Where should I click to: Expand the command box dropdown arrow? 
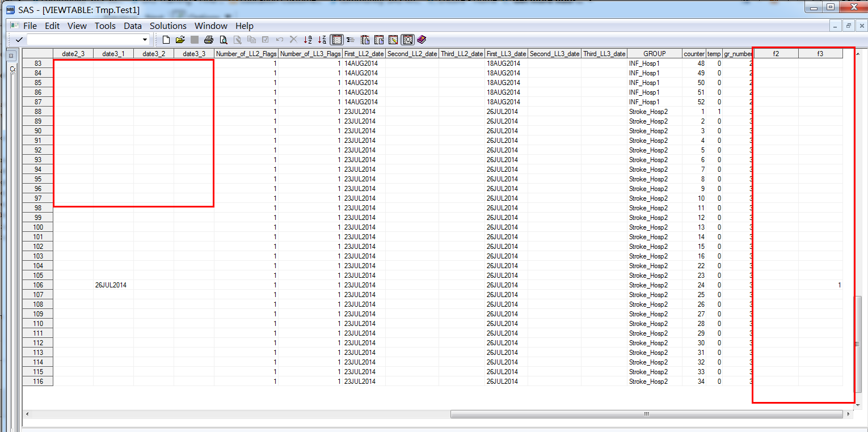(145, 40)
